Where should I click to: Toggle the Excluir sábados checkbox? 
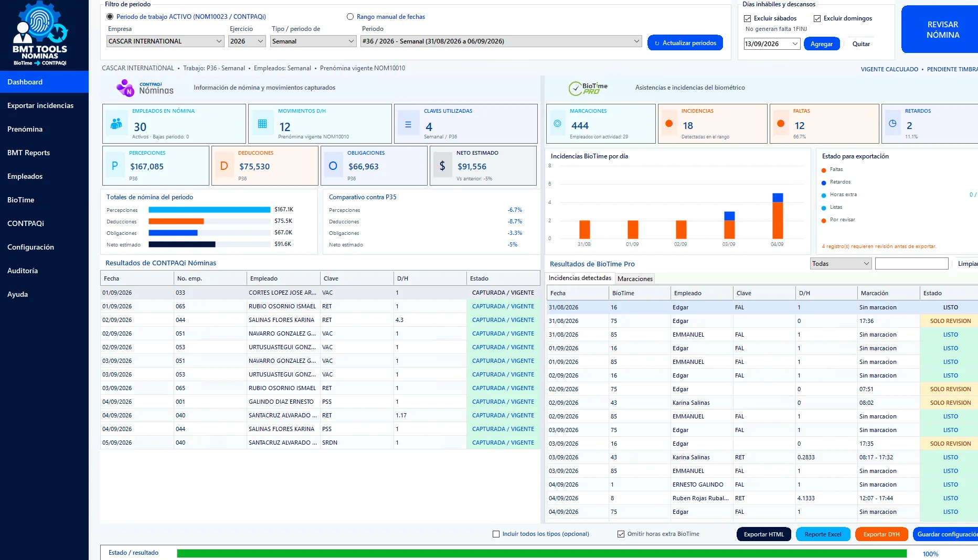[x=748, y=18]
